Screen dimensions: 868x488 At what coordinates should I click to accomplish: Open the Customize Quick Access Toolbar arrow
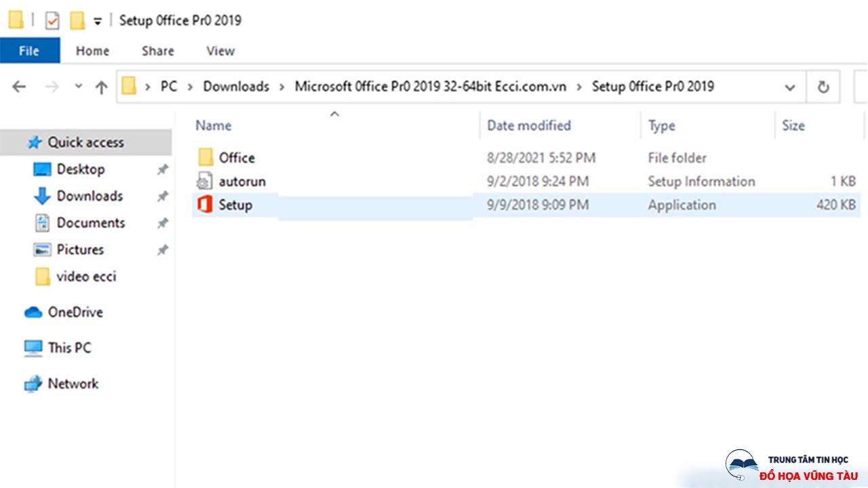[97, 22]
